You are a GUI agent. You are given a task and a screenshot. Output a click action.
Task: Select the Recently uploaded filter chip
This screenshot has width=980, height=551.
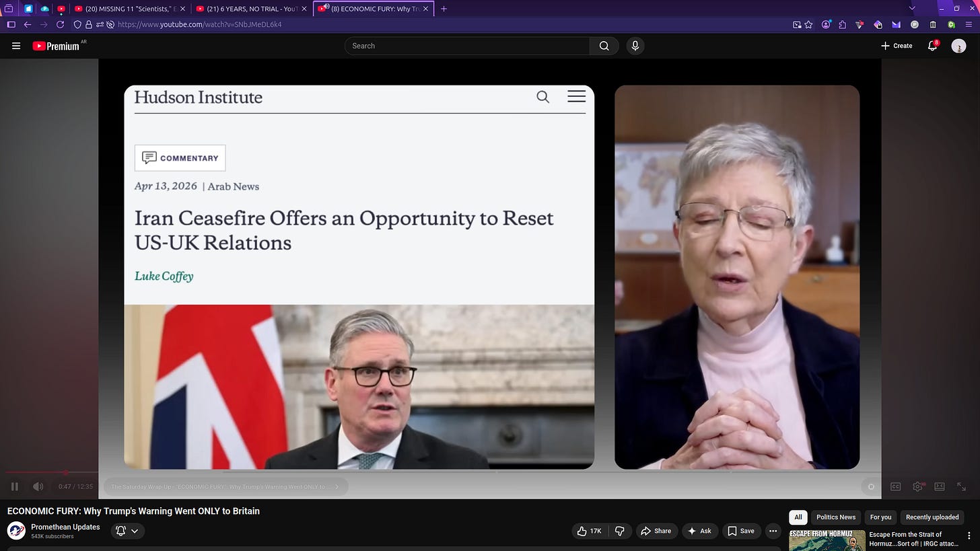pos(932,517)
